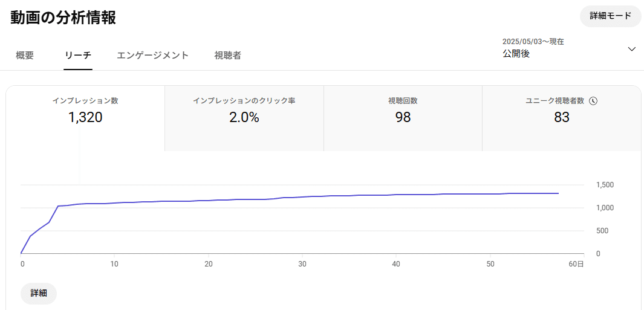Open the 公開後 period selector
Screen dimensions: 644x310
(x=516, y=54)
